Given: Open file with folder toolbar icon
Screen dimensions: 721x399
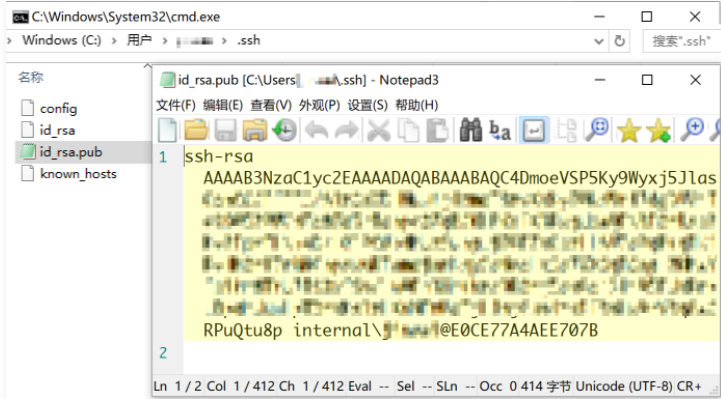Looking at the screenshot, I should (x=196, y=130).
